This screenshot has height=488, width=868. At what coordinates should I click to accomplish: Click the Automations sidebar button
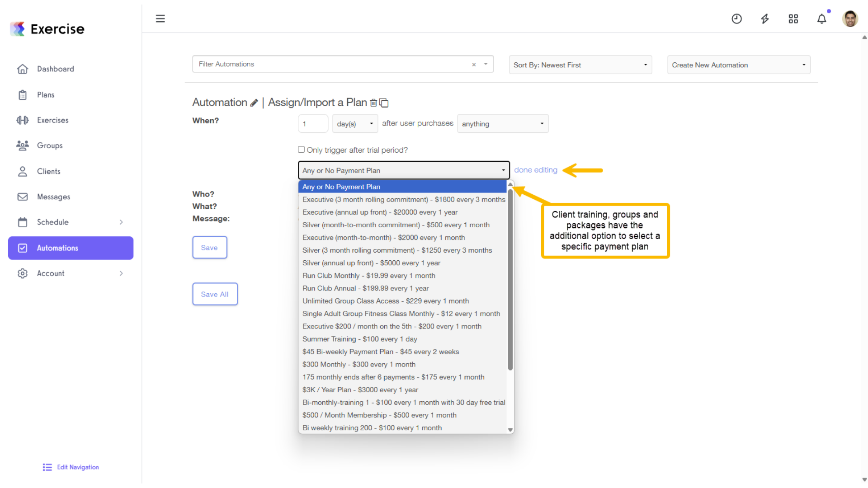[71, 248]
